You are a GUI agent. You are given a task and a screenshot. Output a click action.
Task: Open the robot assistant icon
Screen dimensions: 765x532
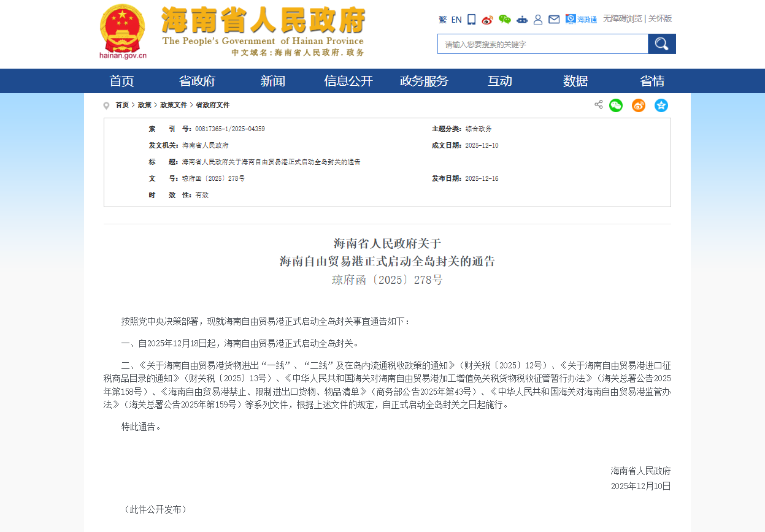(521, 20)
